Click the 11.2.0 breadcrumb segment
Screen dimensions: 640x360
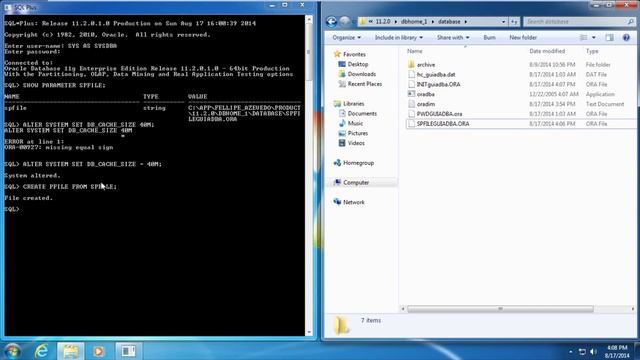383,22
